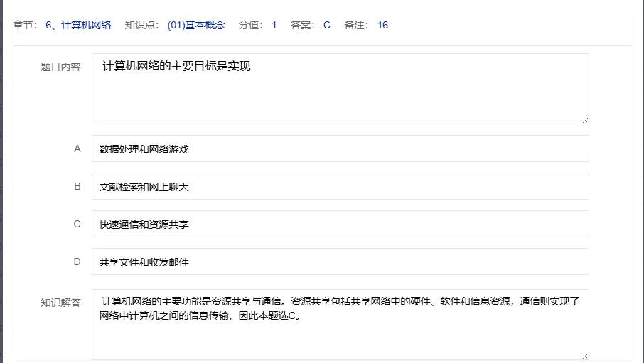Click the "B" label beside the second option

coord(77,187)
